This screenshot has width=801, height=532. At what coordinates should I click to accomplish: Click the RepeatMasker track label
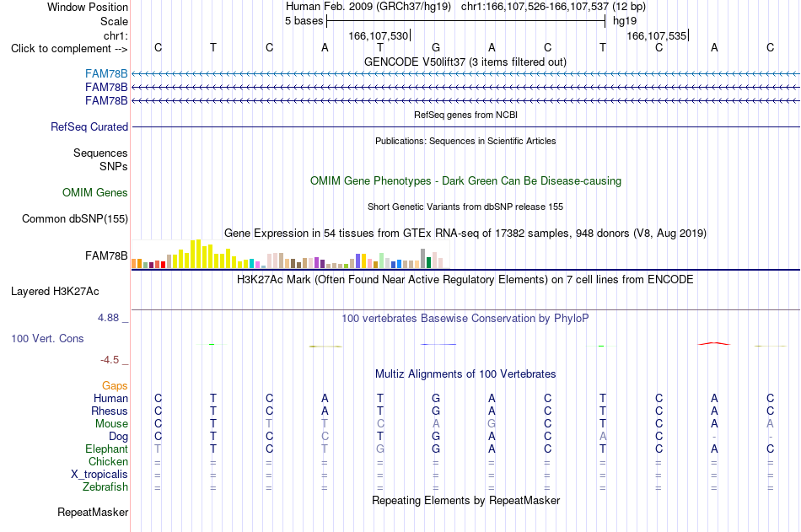point(93,512)
